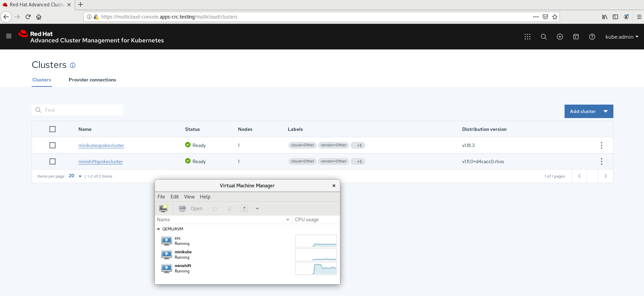Image resolution: width=644 pixels, height=296 pixels.
Task: Open the application launcher grid icon
Action: (527, 37)
